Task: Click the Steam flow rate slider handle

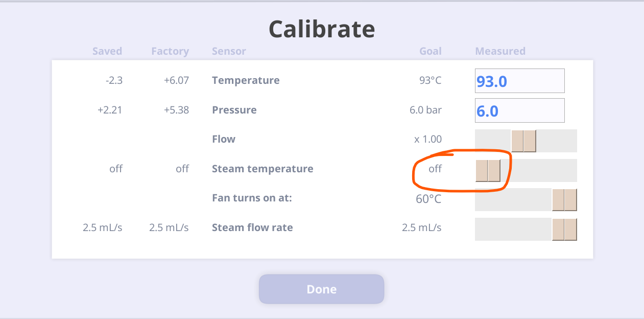Action: 564,230
